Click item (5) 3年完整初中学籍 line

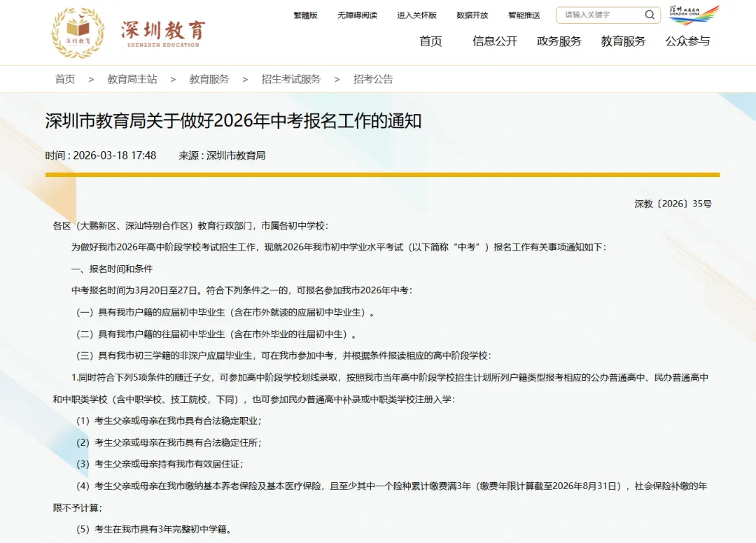pyautogui.click(x=154, y=529)
